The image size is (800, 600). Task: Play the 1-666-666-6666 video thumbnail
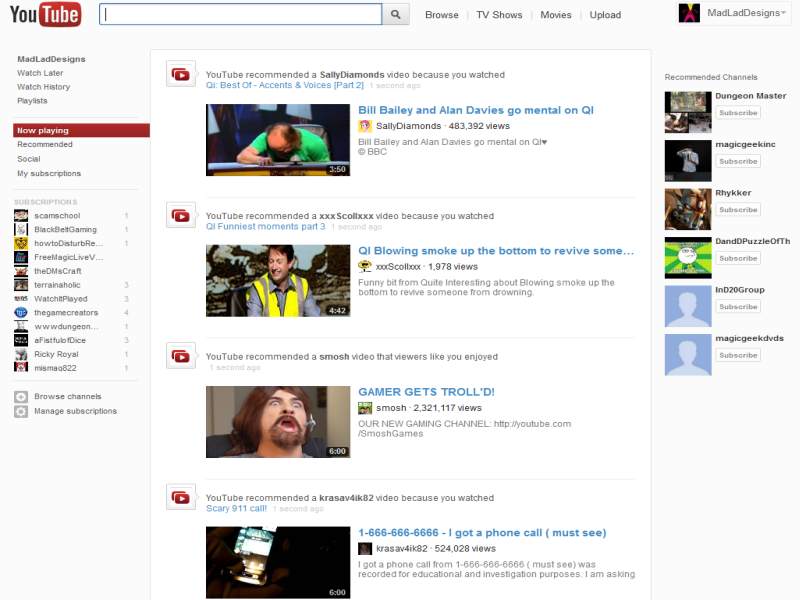coord(278,563)
